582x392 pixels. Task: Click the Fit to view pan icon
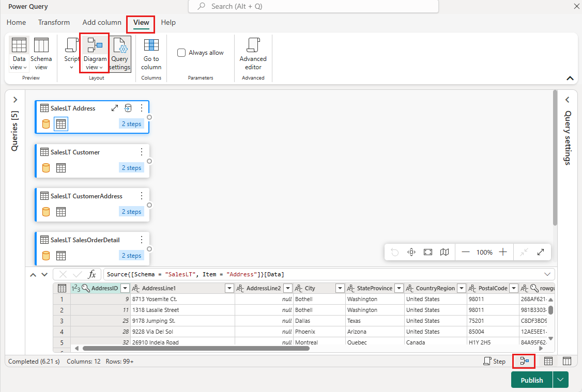click(411, 252)
